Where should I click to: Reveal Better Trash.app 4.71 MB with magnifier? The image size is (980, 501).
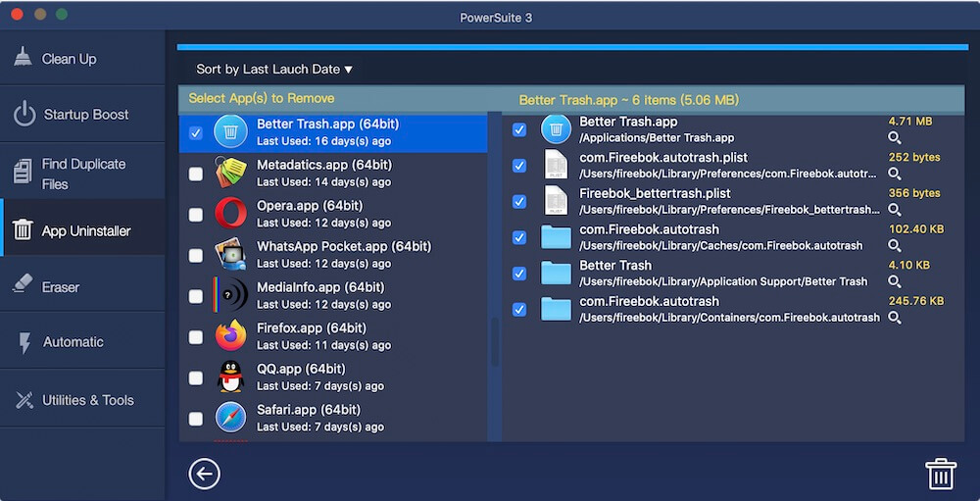[x=895, y=137]
